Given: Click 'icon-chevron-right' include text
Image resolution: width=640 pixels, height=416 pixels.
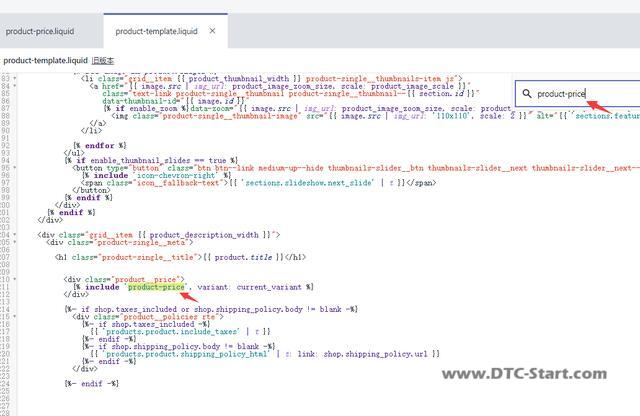Looking at the screenshot, I should 176,175.
